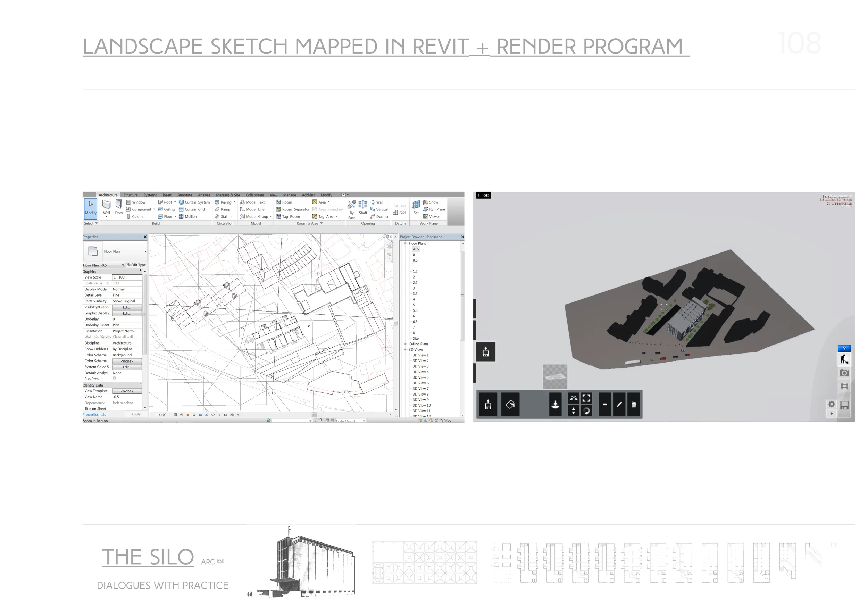Select the Door tool
This screenshot has height=614, width=868.
119,208
